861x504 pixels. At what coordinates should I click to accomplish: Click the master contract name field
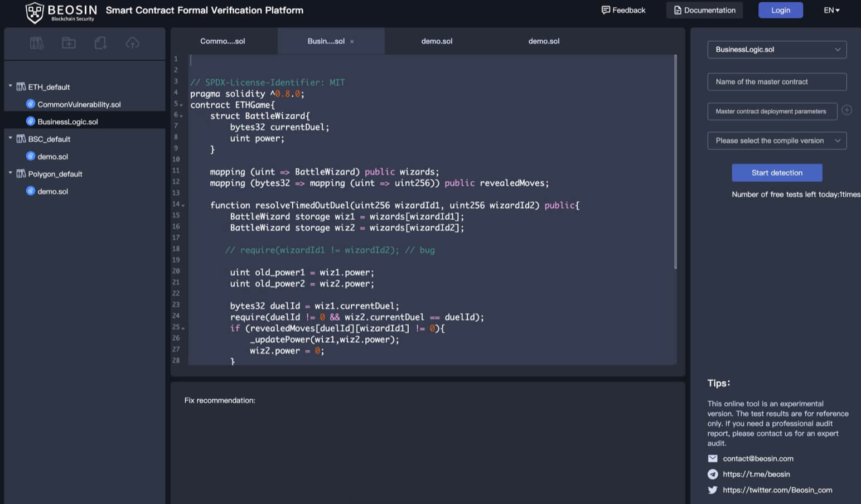click(777, 82)
